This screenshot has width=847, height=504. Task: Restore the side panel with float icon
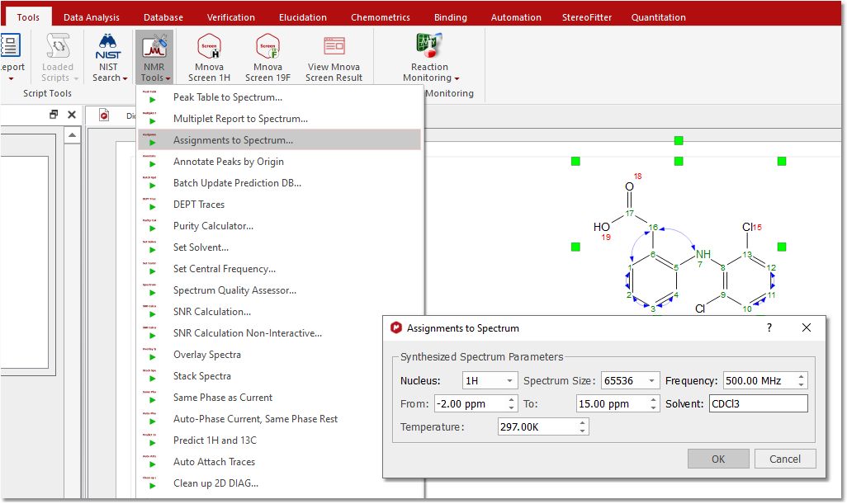point(54,115)
